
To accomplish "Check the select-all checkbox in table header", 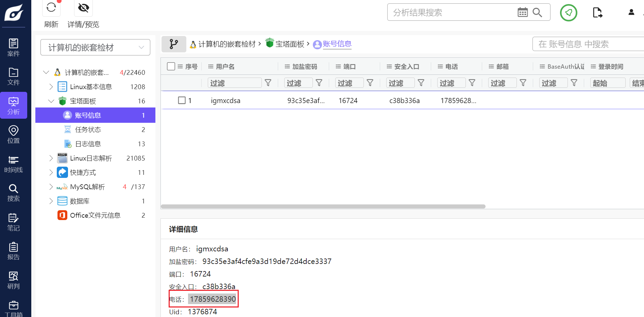I will pyautogui.click(x=171, y=66).
